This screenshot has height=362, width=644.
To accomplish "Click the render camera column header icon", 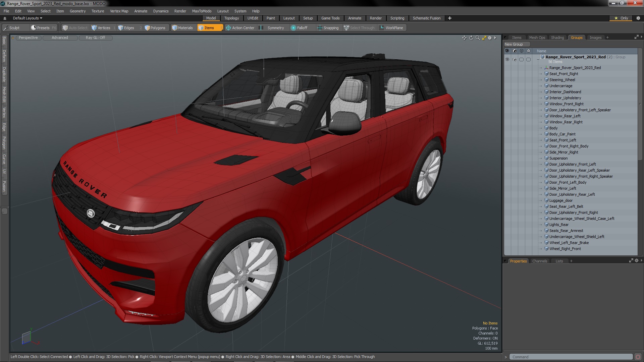I will click(515, 51).
